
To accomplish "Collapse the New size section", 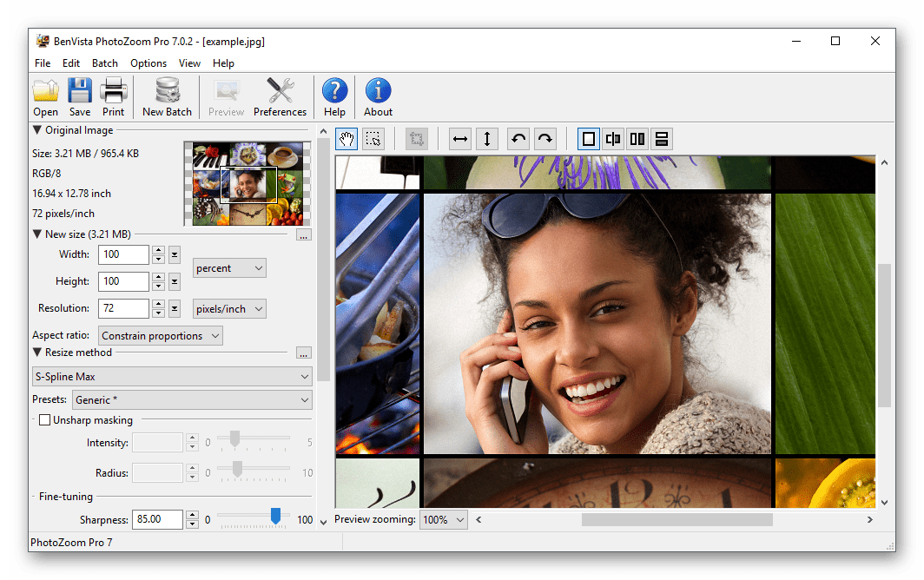I will click(x=37, y=234).
